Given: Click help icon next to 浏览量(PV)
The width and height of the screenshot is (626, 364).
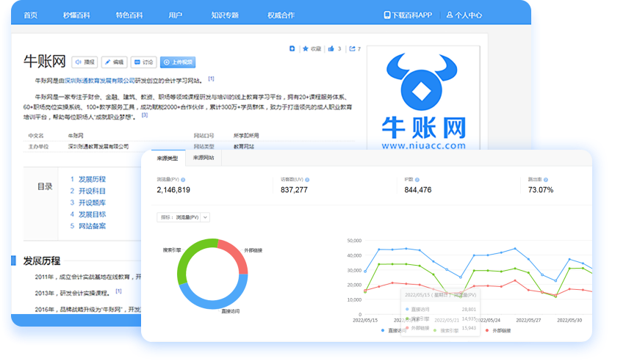Looking at the screenshot, I should click(183, 180).
